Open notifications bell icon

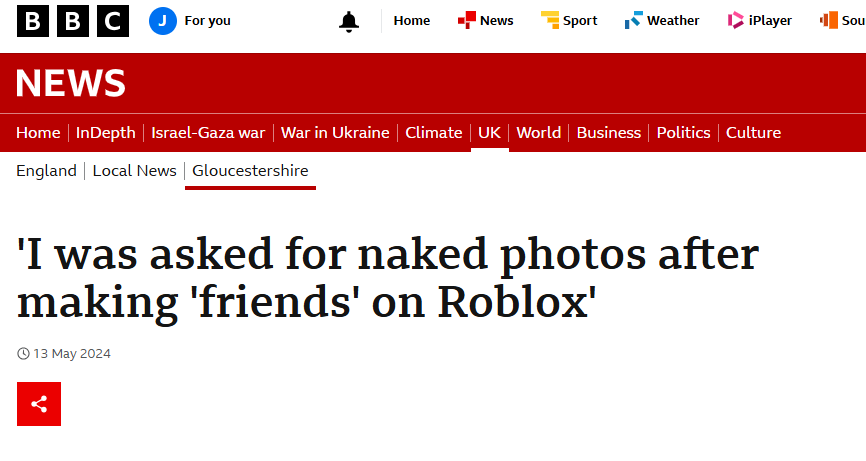[348, 22]
